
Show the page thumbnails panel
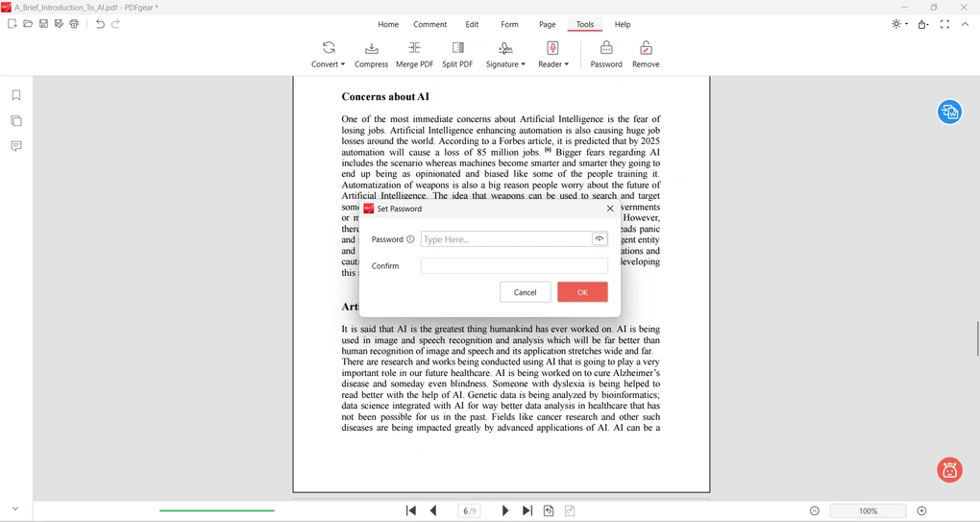[x=16, y=121]
